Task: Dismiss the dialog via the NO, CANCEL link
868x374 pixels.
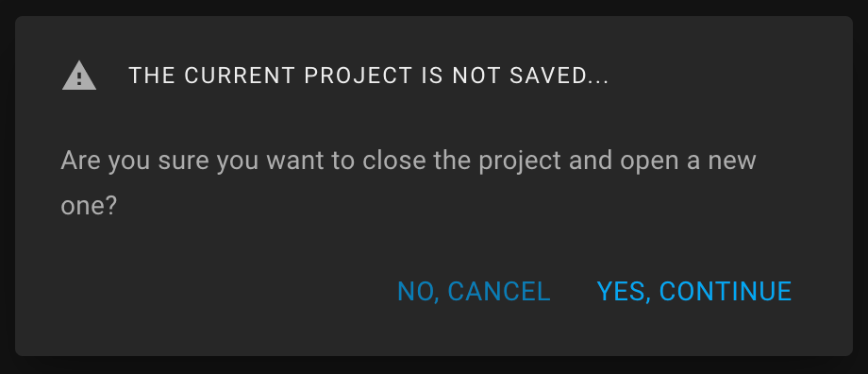Action: (474, 292)
